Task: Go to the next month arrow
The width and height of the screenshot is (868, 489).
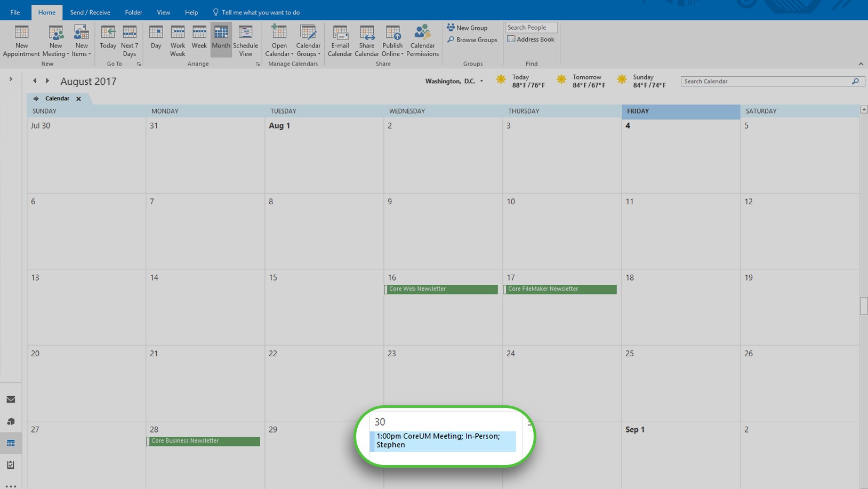Action: pyautogui.click(x=47, y=81)
